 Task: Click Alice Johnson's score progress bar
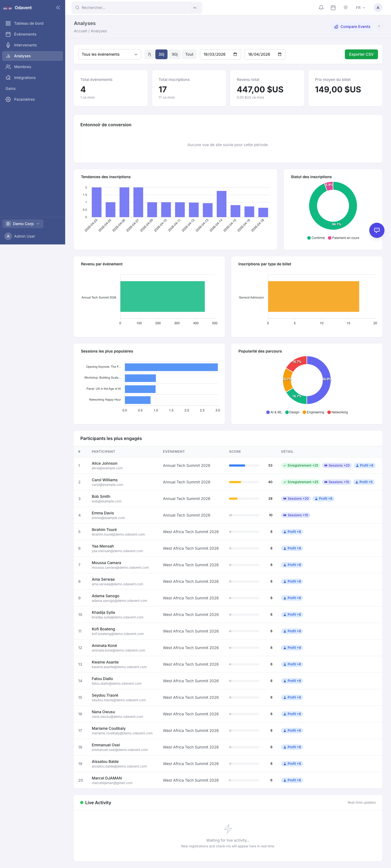point(244,465)
